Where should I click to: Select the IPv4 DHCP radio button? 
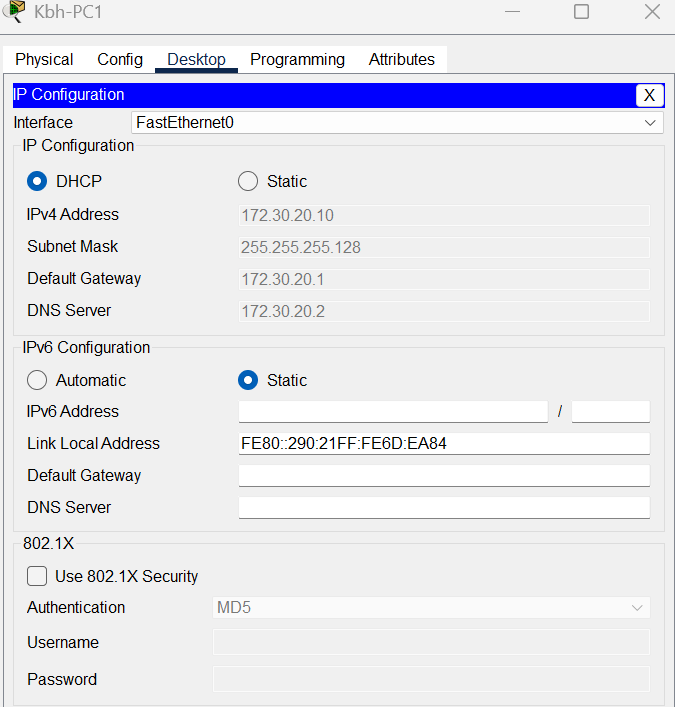(x=37, y=181)
